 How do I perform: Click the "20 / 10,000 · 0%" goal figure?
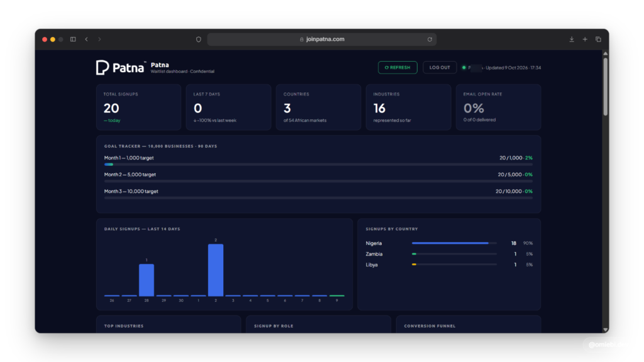[514, 192]
